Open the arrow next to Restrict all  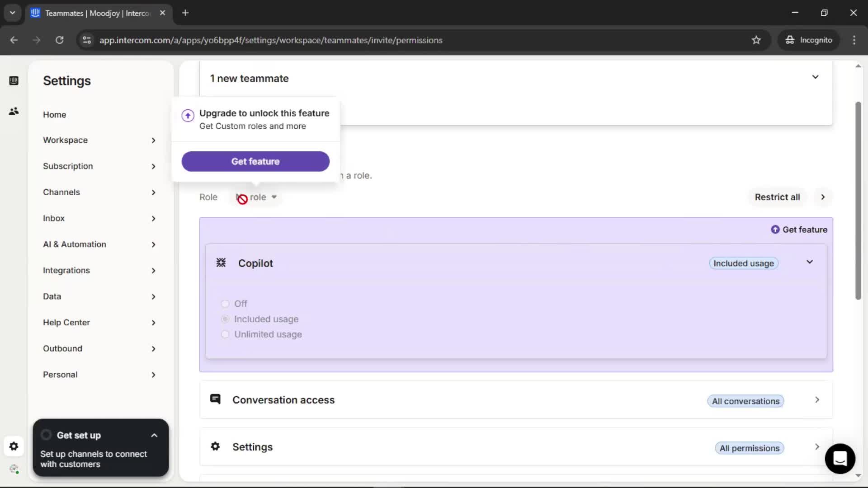(823, 197)
